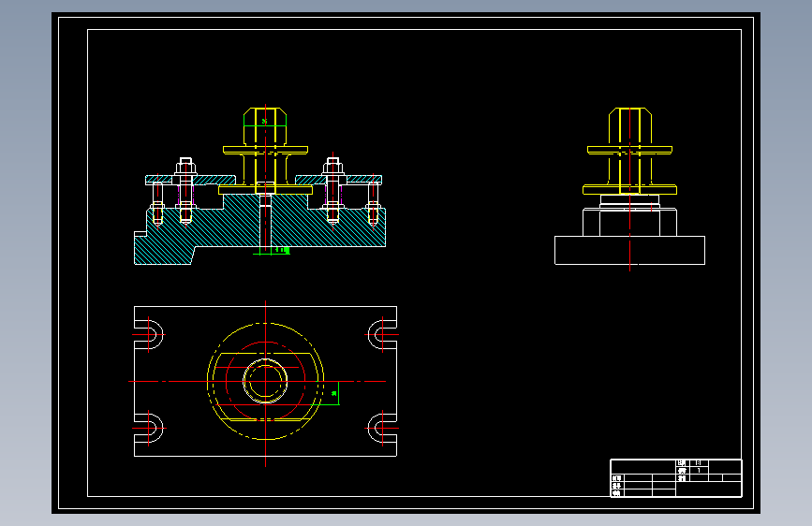
Task: Select the lower-right U-slot in the plan view
Action: (x=382, y=428)
